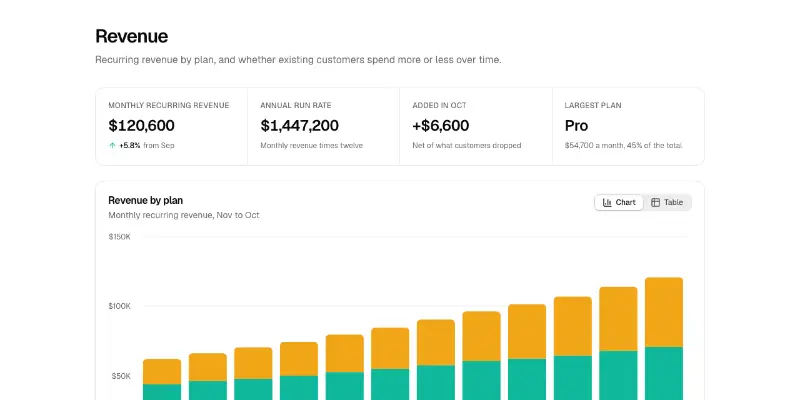
Task: Click 'Monthly revenue times twelve' caption
Action: point(312,145)
